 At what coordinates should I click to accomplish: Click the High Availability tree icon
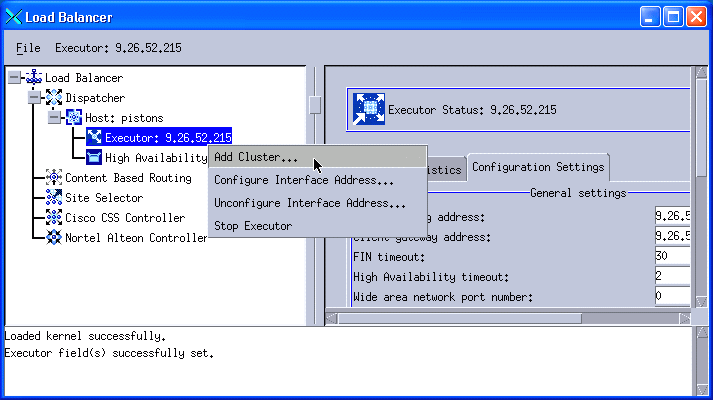(x=94, y=158)
